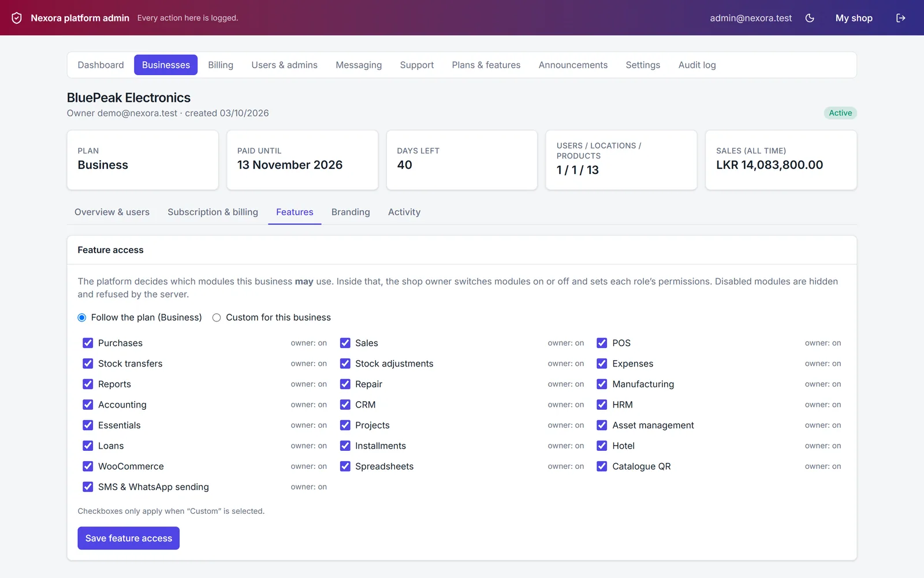Viewport: 924px width, 578px height.
Task: Open the Settings nav tab
Action: tap(643, 65)
